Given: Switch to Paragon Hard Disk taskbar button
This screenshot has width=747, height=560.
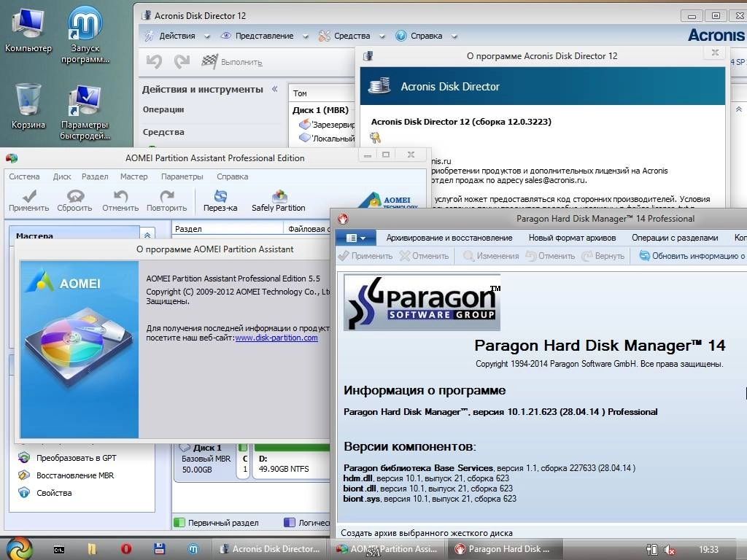Looking at the screenshot, I should tap(504, 549).
